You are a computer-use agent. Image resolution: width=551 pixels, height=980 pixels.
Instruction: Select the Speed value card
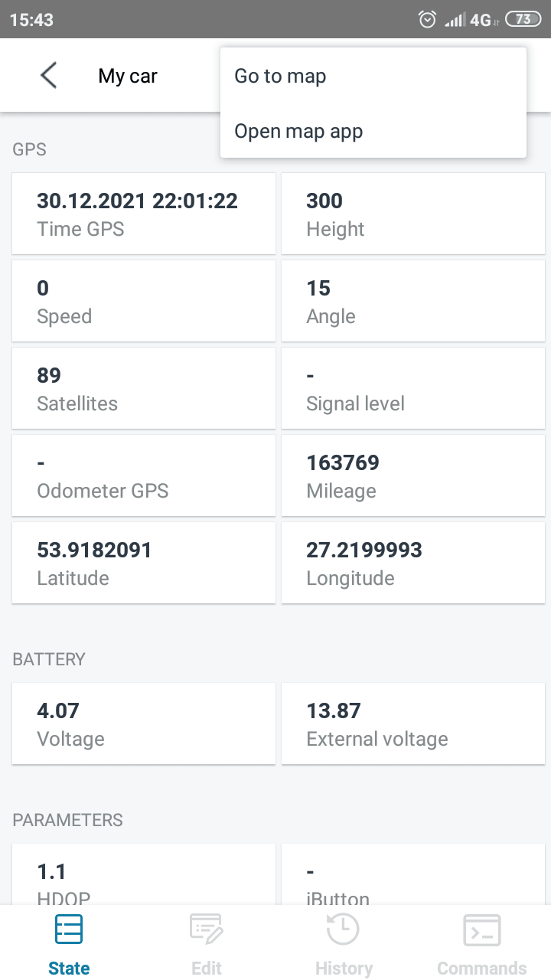144,301
